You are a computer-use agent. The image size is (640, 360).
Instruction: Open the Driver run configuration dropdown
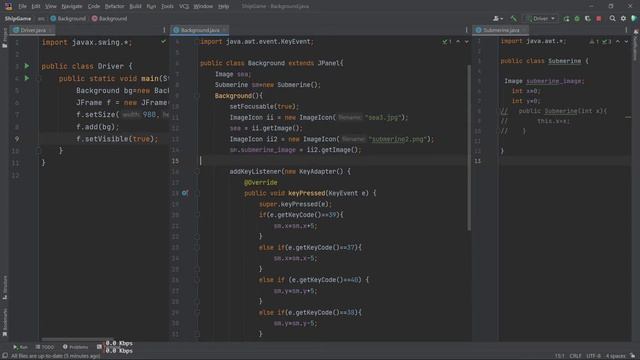tap(541, 18)
